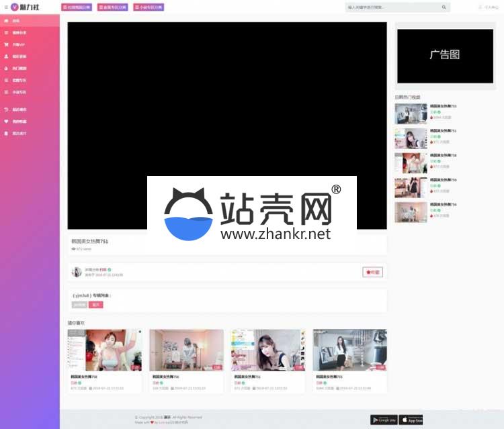
Task: Click the App Store badge in footer
Action: click(411, 420)
